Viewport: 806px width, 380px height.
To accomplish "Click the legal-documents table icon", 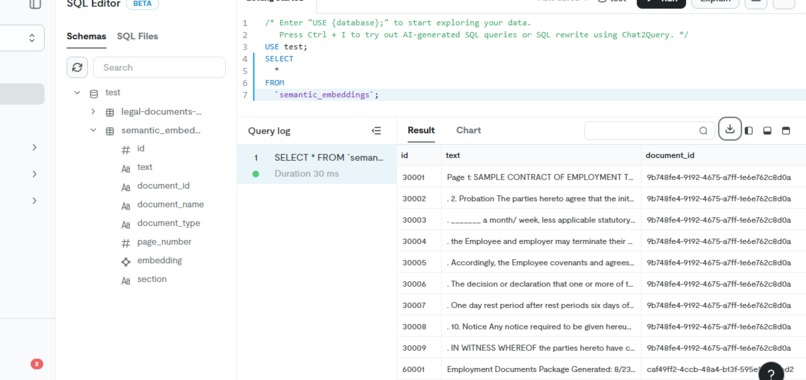I will click(x=109, y=112).
